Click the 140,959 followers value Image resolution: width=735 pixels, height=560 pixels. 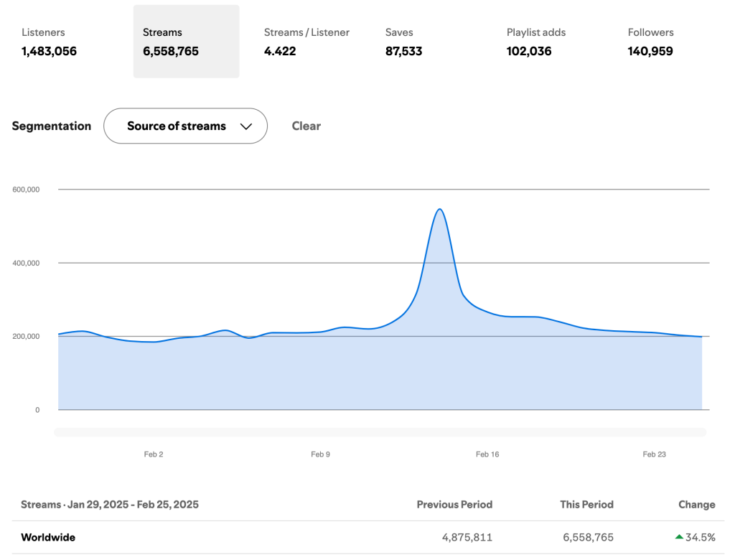[650, 51]
